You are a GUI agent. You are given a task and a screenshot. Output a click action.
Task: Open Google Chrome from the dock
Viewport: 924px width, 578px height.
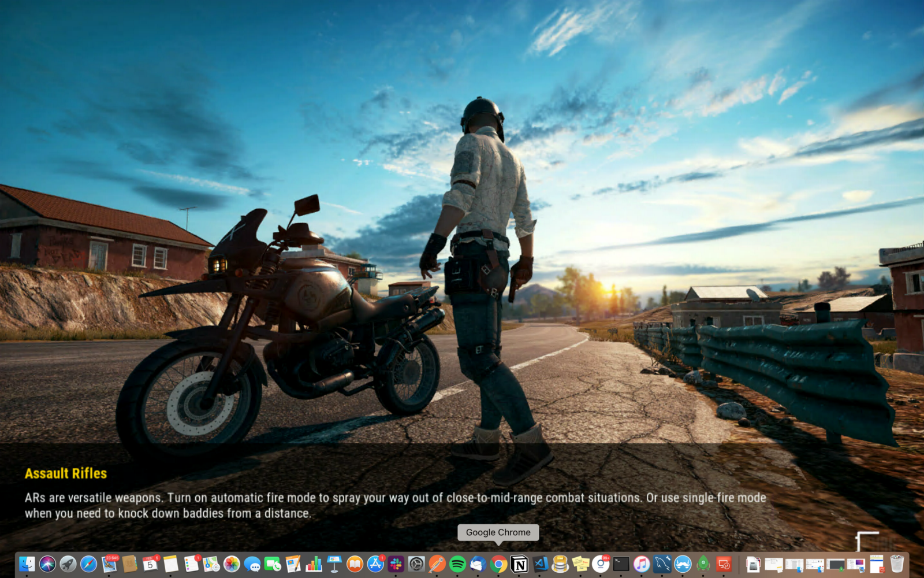(x=498, y=564)
